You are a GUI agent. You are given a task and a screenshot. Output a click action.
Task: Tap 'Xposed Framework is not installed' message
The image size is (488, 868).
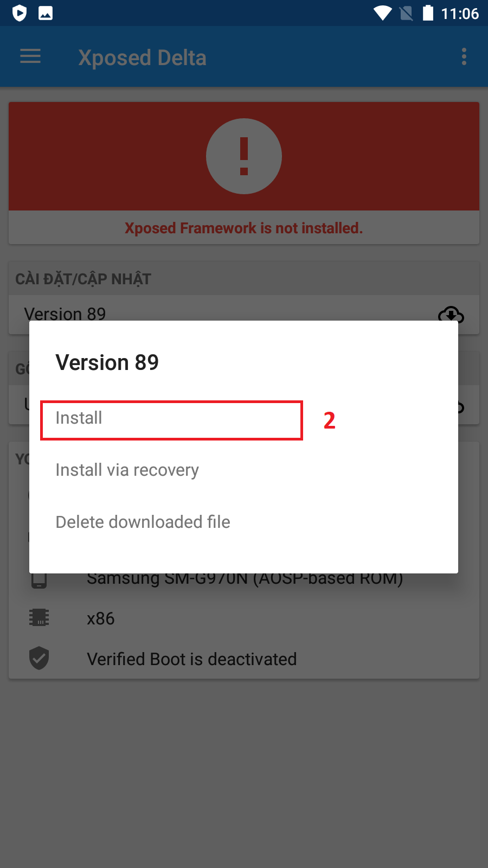click(x=244, y=228)
